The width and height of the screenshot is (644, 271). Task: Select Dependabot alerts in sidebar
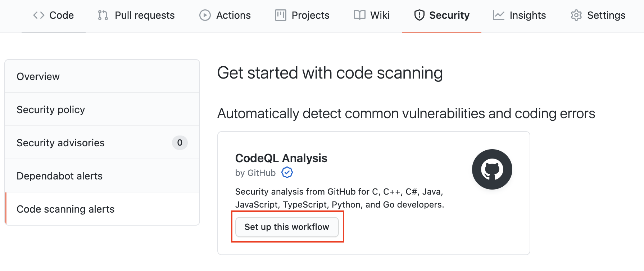pos(102,176)
